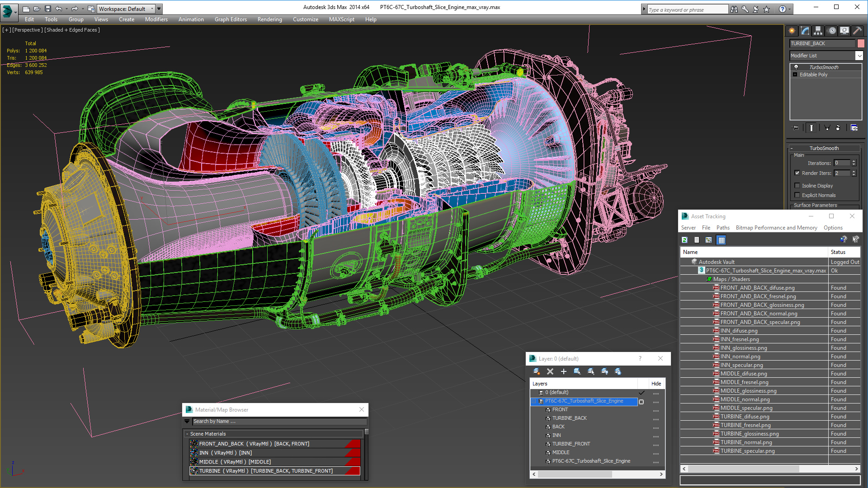Screen dimensions: 868x488
Task: Toggle TurboSmooth modifier lightbulb icon
Action: coord(796,67)
